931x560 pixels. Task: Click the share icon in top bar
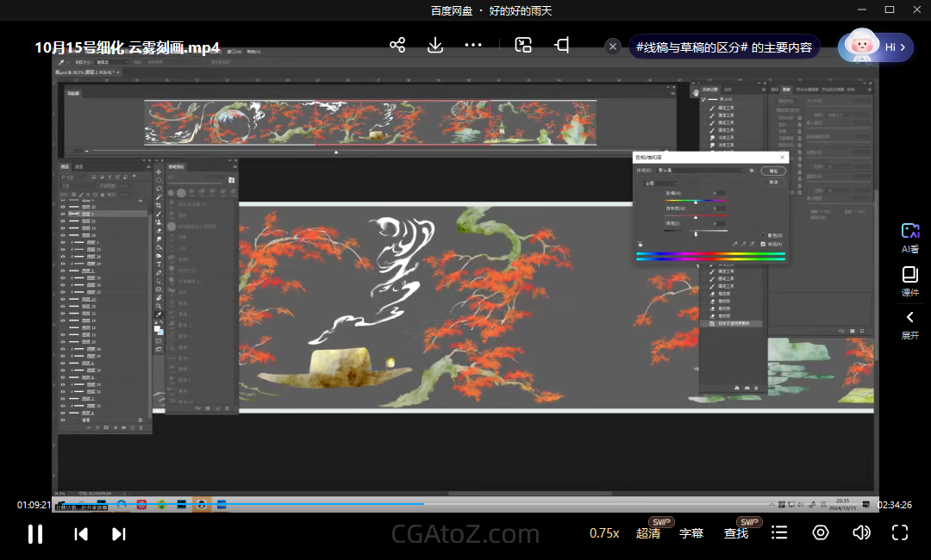coord(397,46)
